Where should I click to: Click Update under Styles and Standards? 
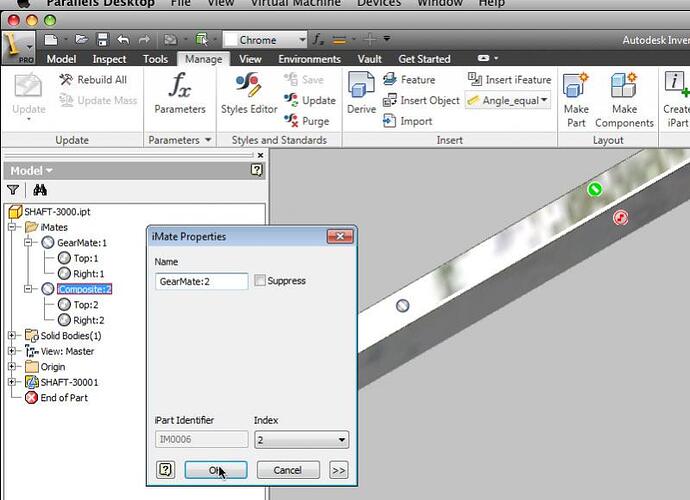click(309, 100)
